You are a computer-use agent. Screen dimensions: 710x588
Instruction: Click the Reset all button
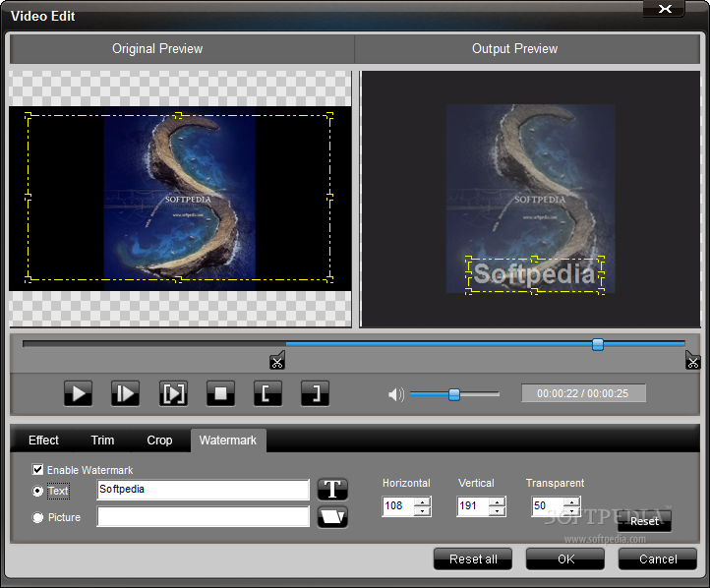pos(473,559)
